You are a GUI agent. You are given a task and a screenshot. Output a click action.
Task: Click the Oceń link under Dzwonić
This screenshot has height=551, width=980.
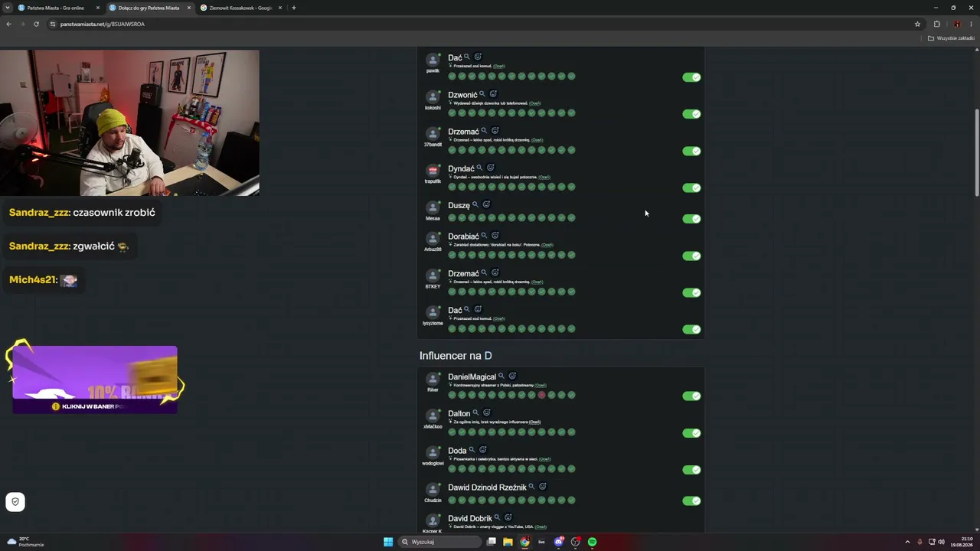point(535,103)
